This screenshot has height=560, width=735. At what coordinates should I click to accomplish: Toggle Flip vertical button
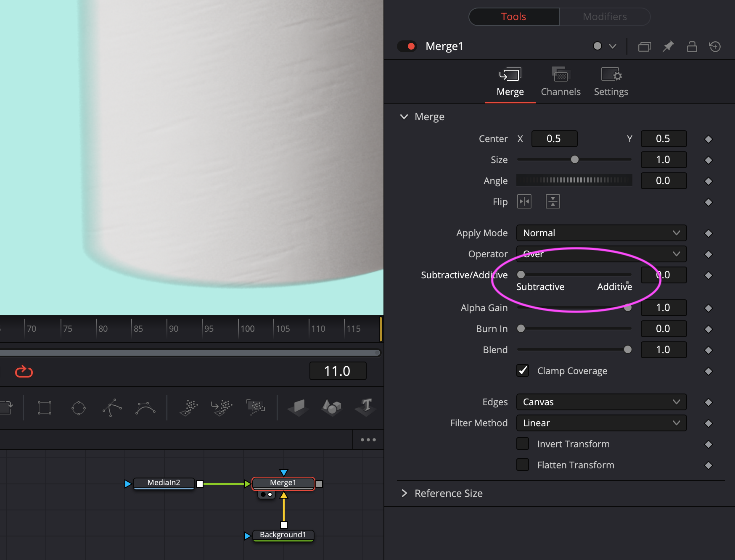[x=553, y=202]
